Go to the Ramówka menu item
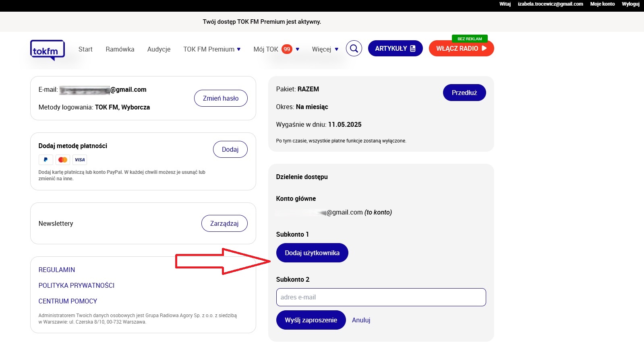644x359 pixels. (120, 49)
